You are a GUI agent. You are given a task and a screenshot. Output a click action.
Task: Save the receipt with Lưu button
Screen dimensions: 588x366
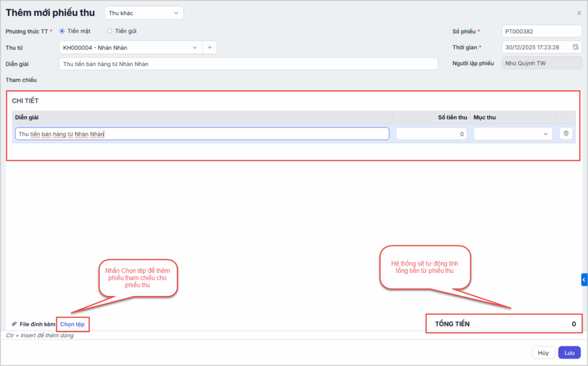[569, 353]
